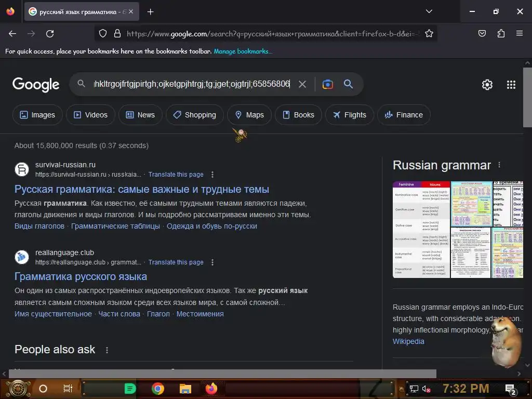Open Части слова sitelink
Viewport: 532px width, 399px height.
point(119,314)
